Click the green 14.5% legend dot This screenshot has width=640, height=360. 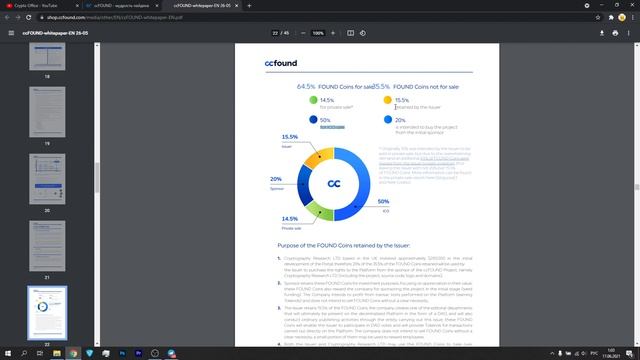point(313,100)
